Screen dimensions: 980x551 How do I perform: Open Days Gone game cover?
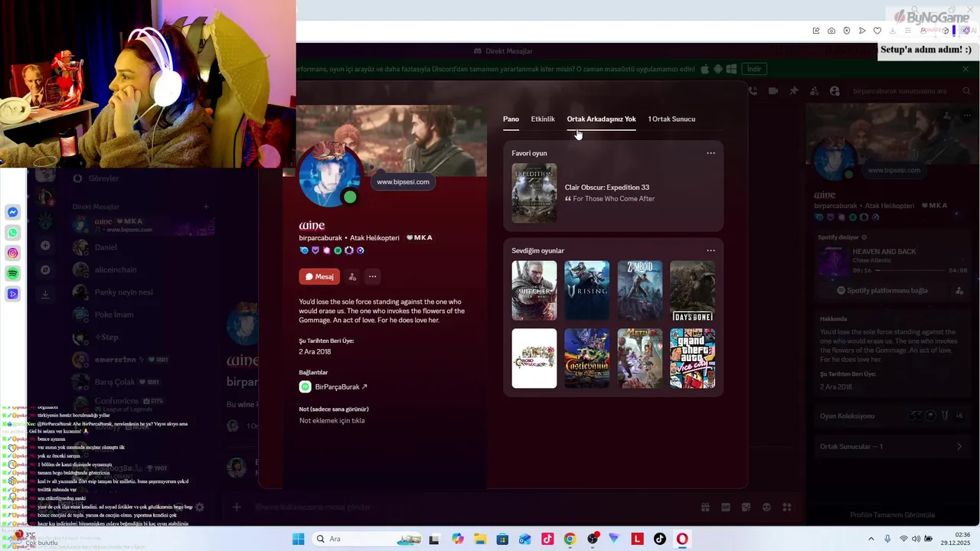coord(693,291)
